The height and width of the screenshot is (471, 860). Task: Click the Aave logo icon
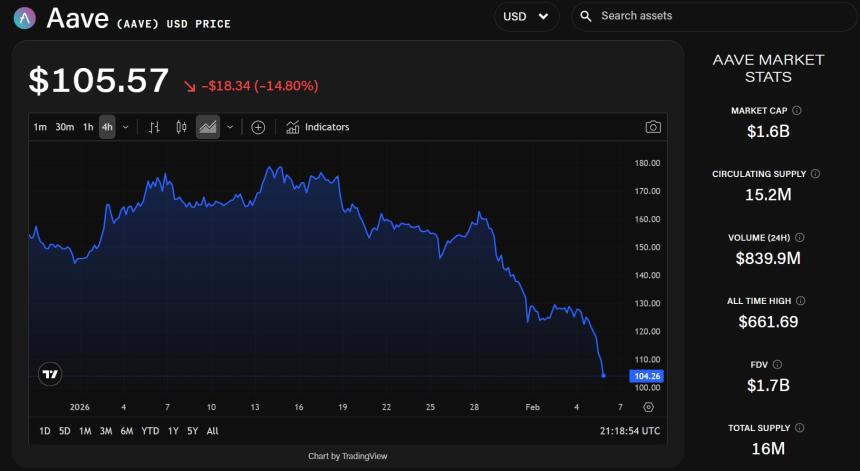25,17
